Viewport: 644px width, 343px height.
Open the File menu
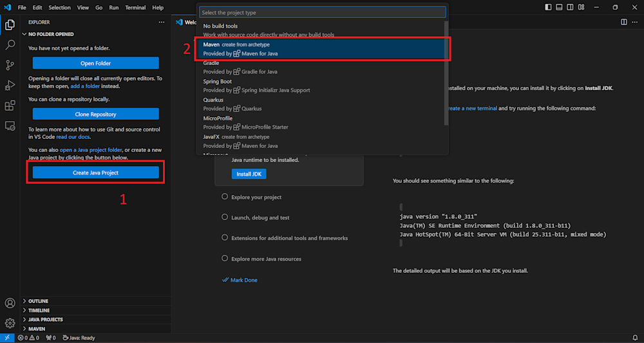click(22, 7)
